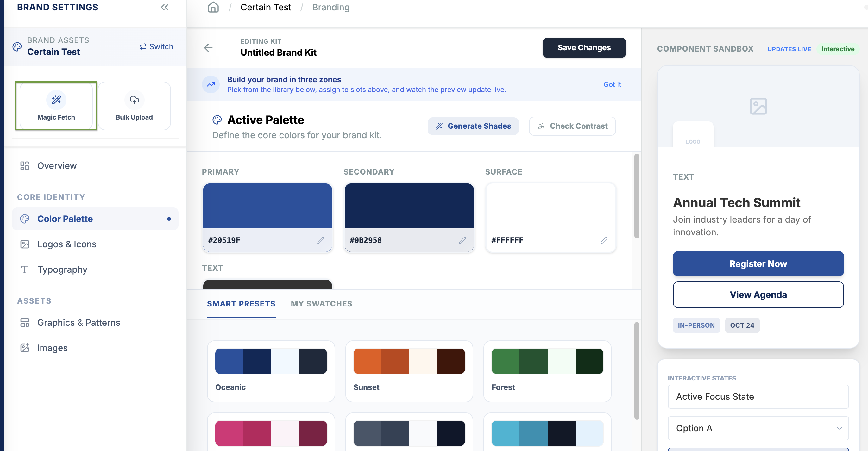Click the Active Palette heading icon

click(x=217, y=120)
